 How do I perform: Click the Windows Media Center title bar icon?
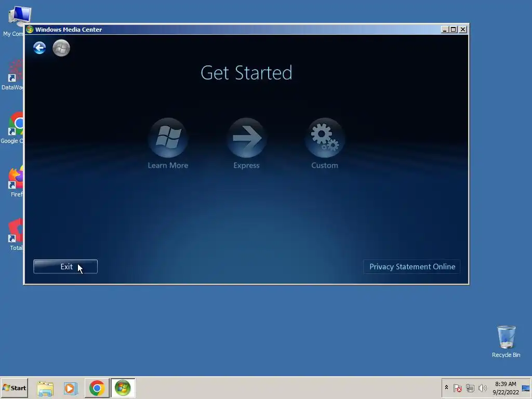coord(30,30)
